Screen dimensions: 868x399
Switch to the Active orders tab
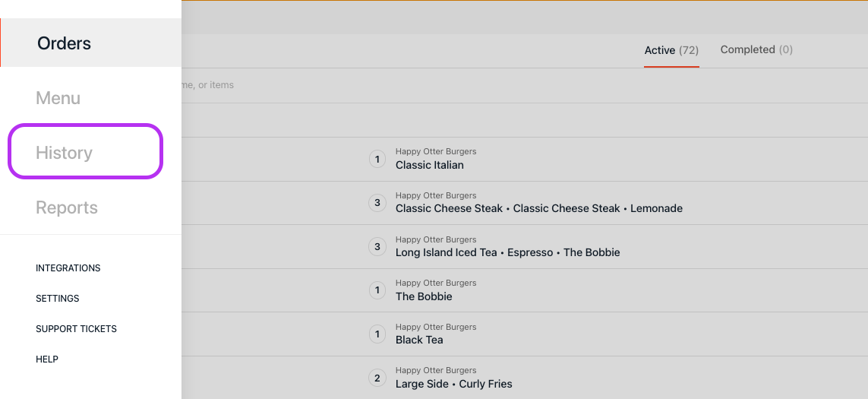tap(671, 50)
